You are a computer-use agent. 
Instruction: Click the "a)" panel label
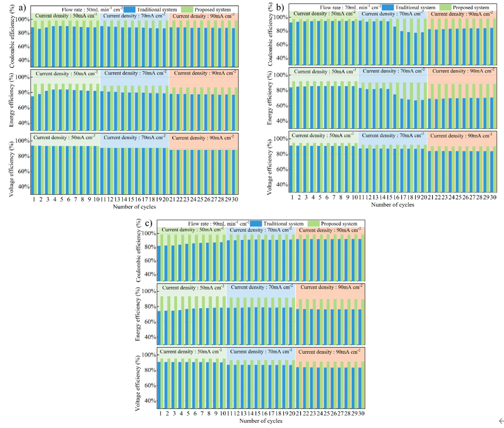pos(23,7)
